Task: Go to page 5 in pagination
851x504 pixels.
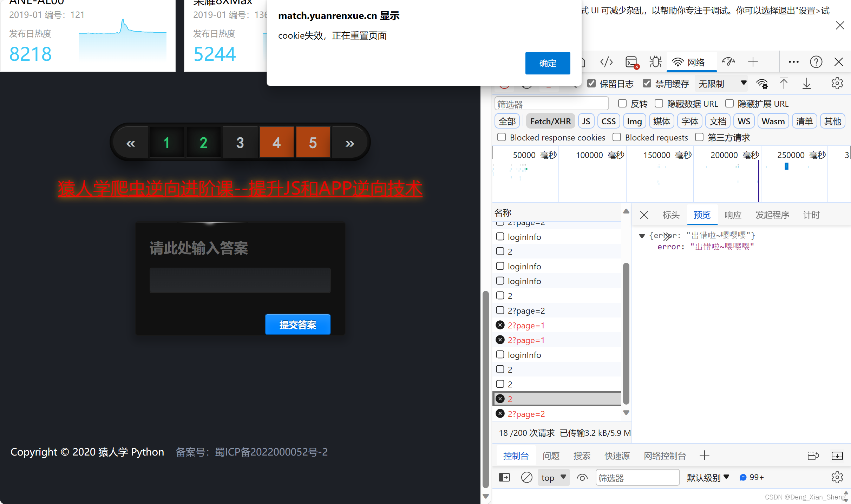Action: point(313,143)
